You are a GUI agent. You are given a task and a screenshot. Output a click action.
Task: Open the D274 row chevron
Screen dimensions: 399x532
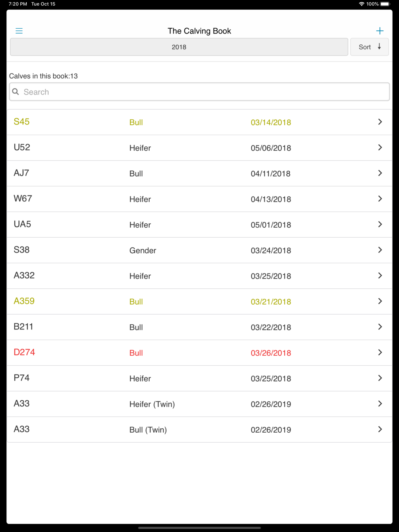click(380, 353)
